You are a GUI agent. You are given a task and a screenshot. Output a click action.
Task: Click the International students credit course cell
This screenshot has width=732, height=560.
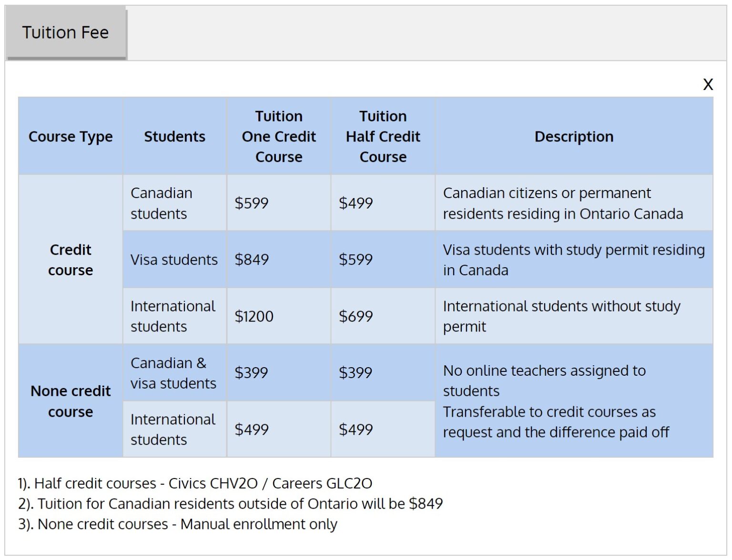[174, 316]
